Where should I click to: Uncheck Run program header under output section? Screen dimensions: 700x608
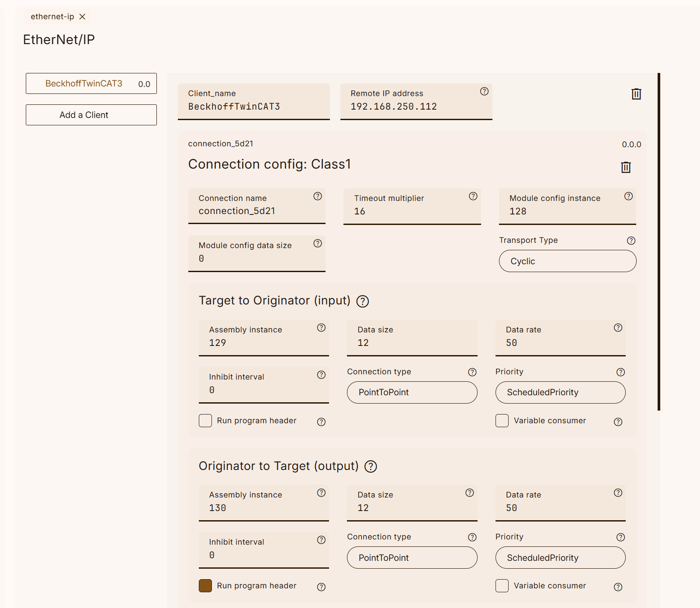click(x=205, y=586)
